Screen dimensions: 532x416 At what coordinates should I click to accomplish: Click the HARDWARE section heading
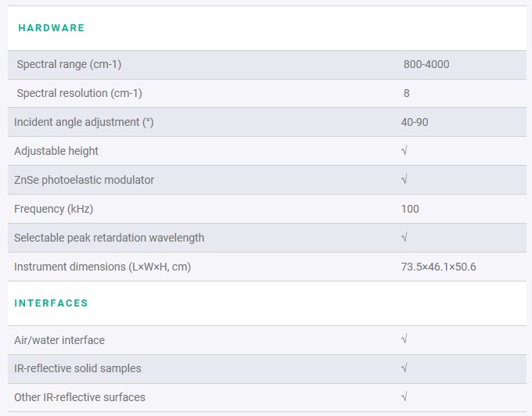tap(51, 28)
